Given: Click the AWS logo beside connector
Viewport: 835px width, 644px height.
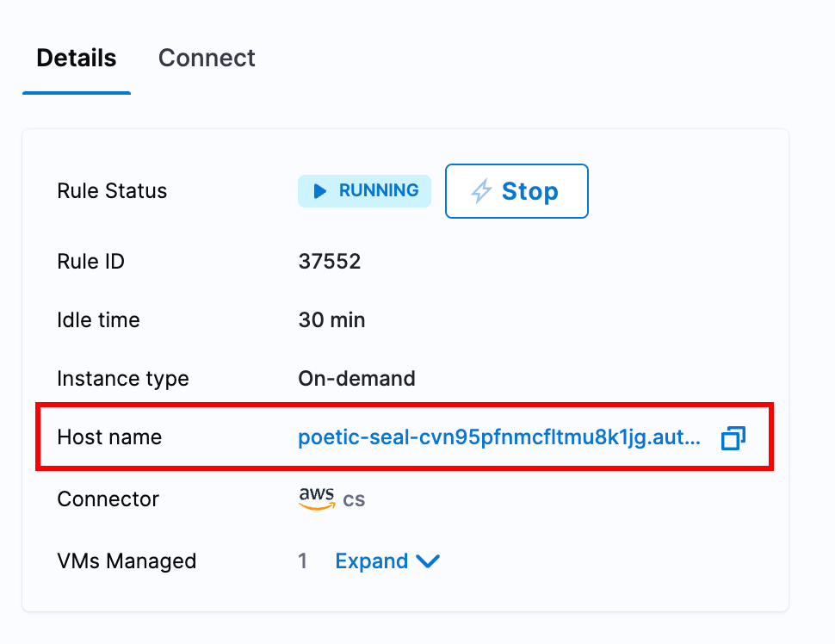Looking at the screenshot, I should tap(317, 499).
